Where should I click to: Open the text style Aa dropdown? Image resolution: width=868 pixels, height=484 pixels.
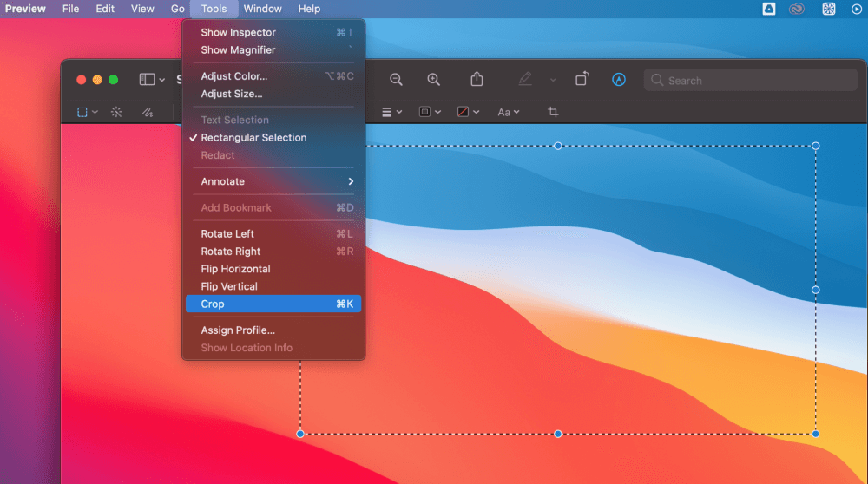click(508, 112)
